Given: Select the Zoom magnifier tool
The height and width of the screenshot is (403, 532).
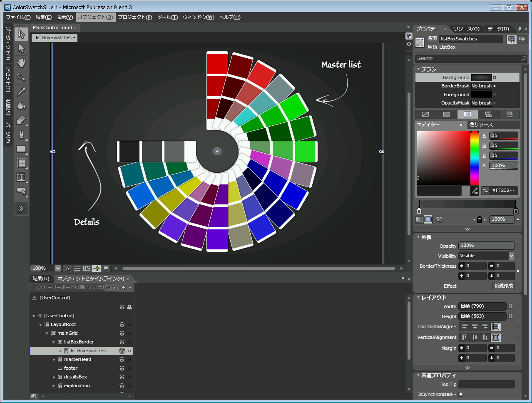Looking at the screenshot, I should 21,77.
